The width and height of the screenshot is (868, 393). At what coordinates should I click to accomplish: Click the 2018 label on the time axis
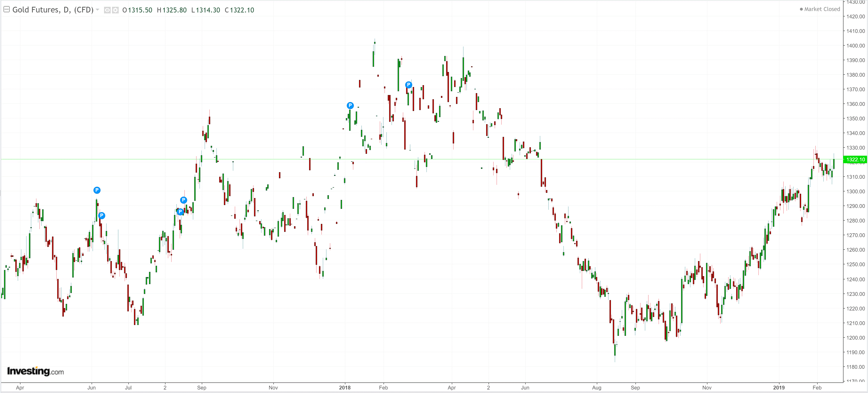coord(345,388)
